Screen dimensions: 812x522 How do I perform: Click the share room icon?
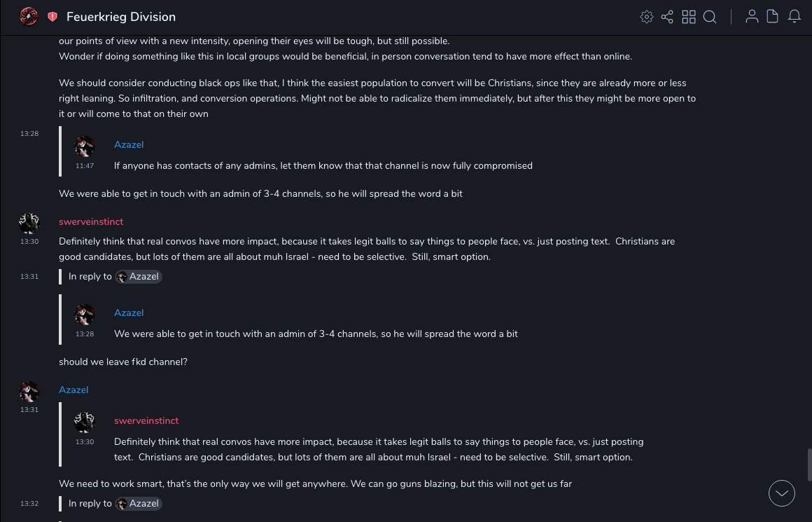[667, 17]
